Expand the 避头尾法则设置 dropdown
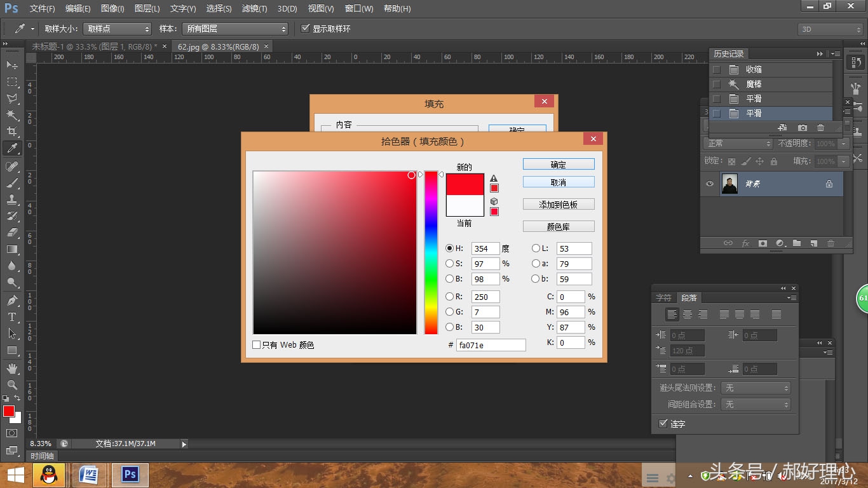This screenshot has width=868, height=488. click(x=756, y=388)
